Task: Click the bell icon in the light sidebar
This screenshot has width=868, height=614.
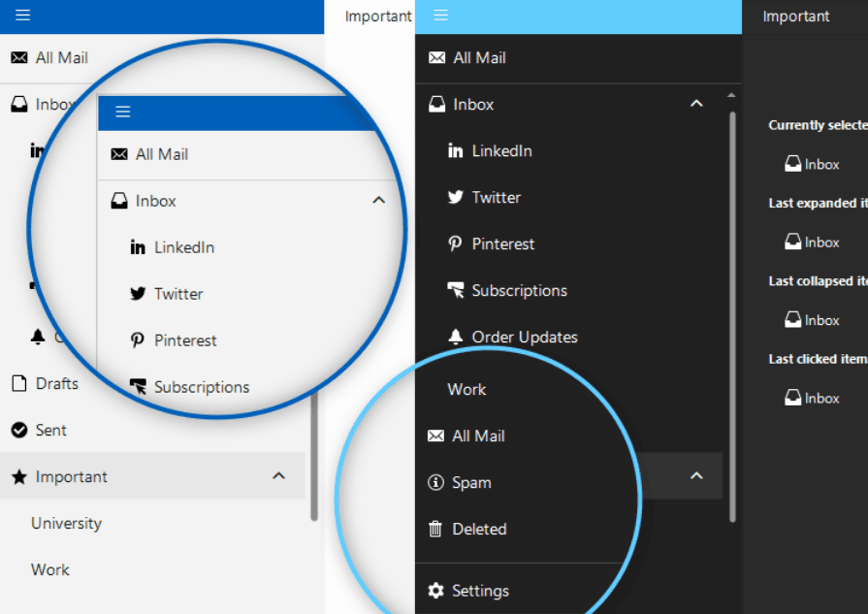Action: pyautogui.click(x=38, y=336)
